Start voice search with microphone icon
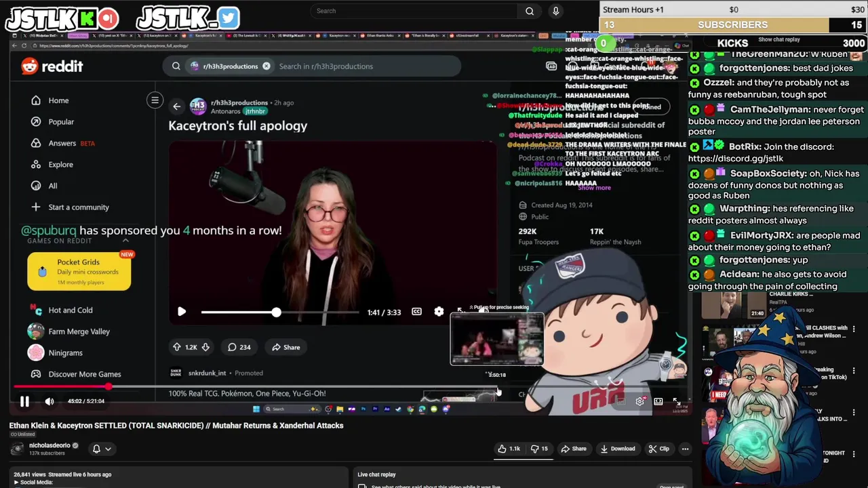868x488 pixels. pos(555,11)
